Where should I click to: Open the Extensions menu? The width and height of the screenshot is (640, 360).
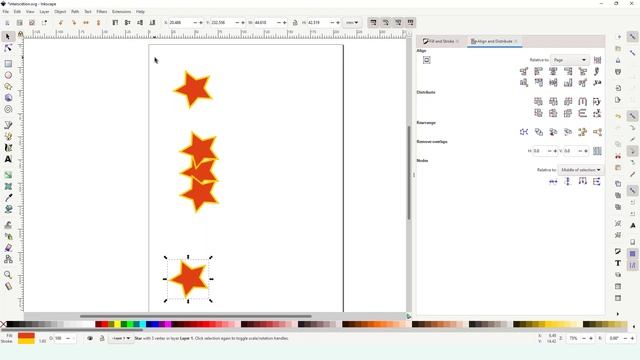pyautogui.click(x=122, y=12)
